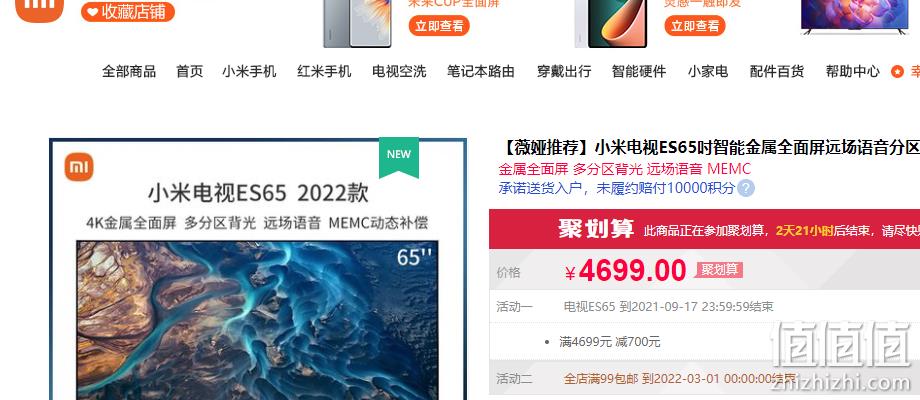
Task: Click the TV thumbnail in the top right banner
Action: tap(855, 16)
